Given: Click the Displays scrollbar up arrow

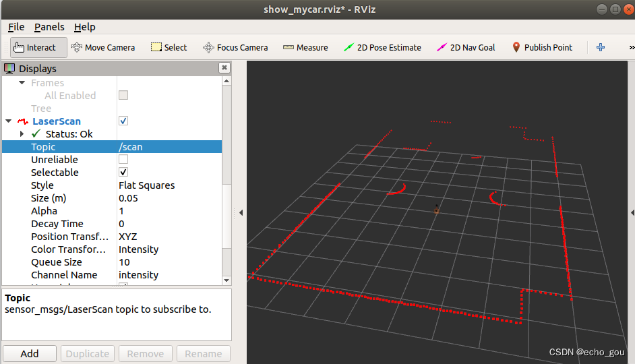Looking at the screenshot, I should point(226,81).
